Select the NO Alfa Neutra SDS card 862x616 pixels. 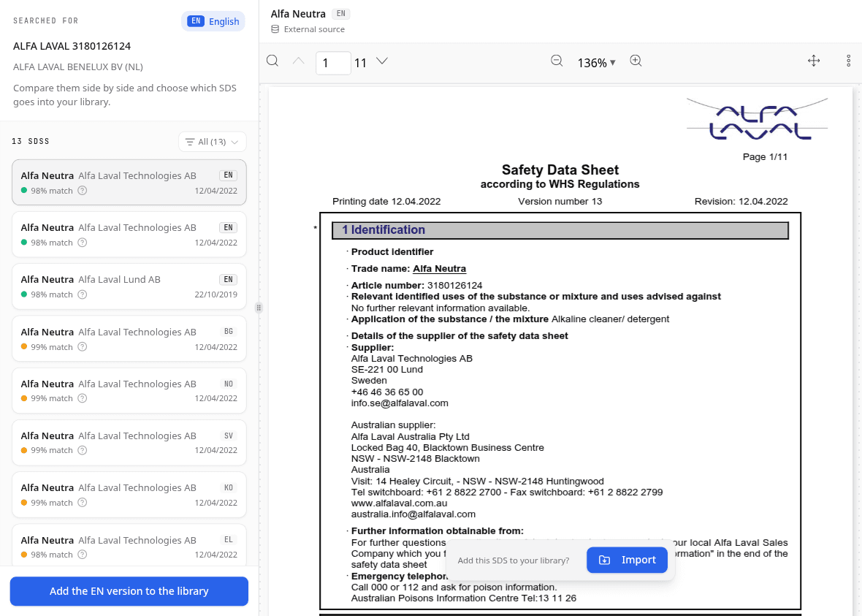pos(129,390)
